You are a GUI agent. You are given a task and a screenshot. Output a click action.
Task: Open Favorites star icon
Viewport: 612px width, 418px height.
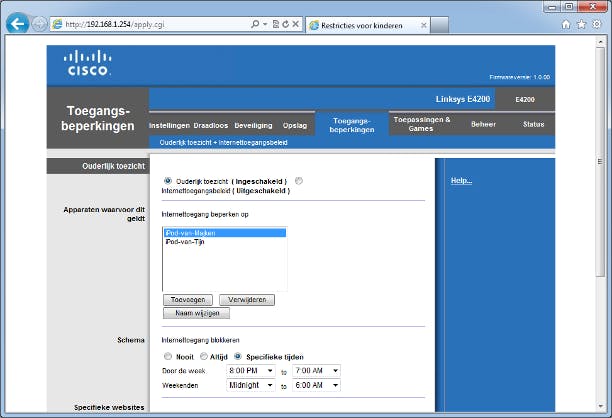[x=581, y=25]
